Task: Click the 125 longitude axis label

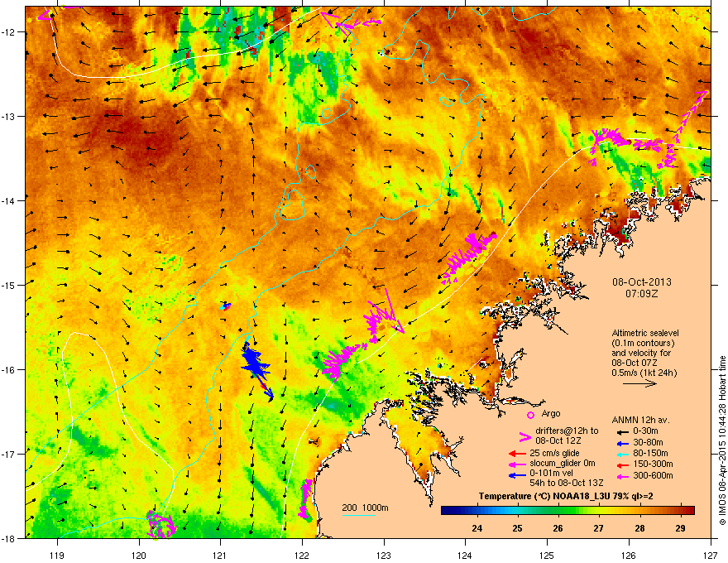Action: click(547, 555)
